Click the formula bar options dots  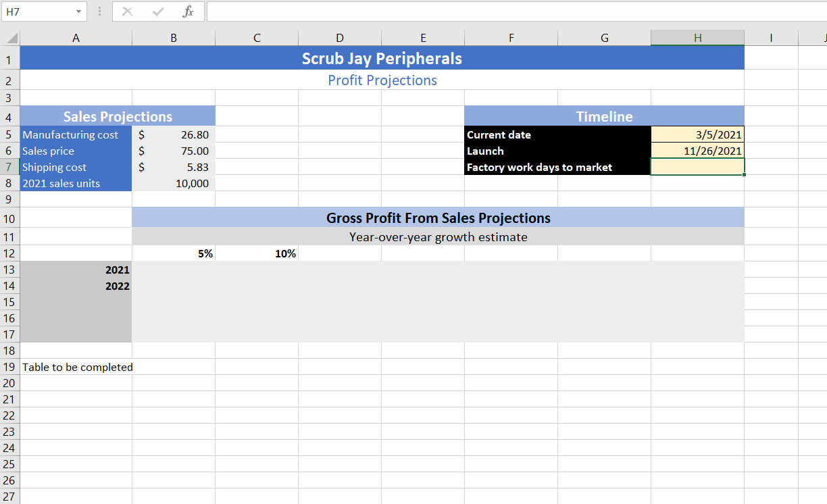click(x=99, y=11)
